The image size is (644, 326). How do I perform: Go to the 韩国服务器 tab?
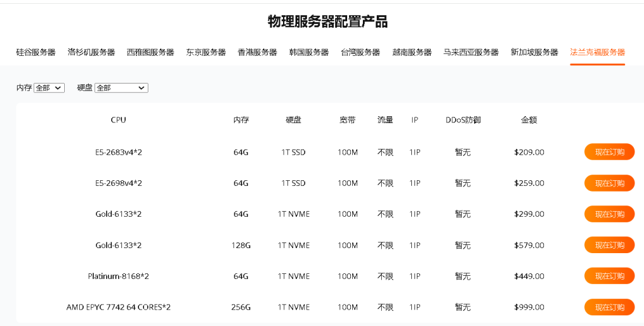309,52
